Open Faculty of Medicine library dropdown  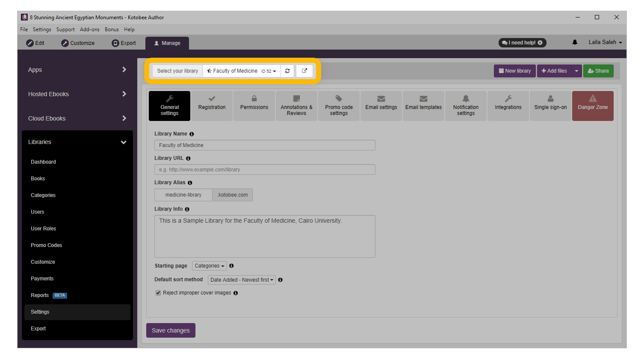point(242,71)
